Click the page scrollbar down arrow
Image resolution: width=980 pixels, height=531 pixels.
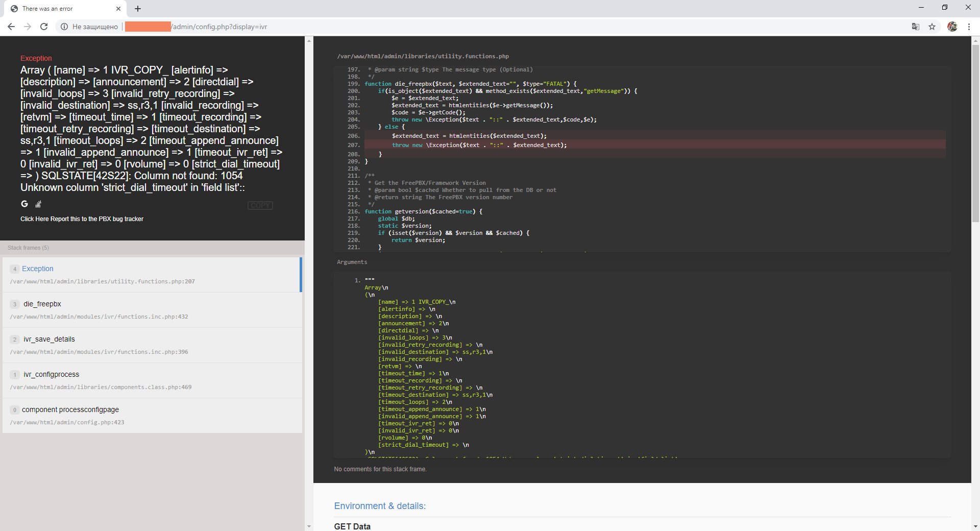click(x=975, y=526)
